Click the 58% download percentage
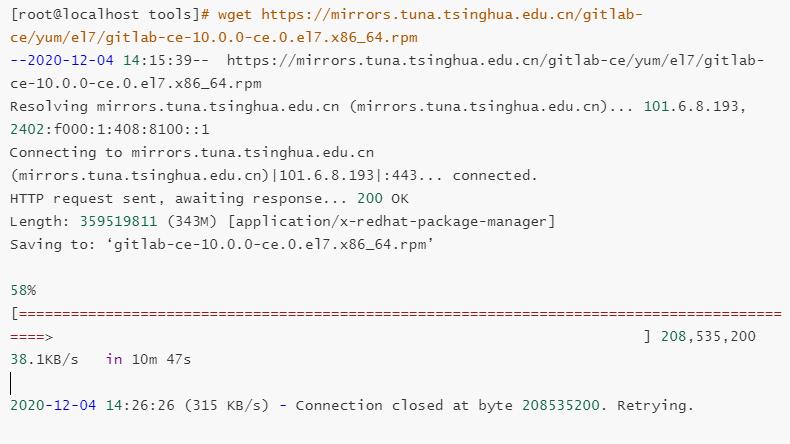 point(23,290)
